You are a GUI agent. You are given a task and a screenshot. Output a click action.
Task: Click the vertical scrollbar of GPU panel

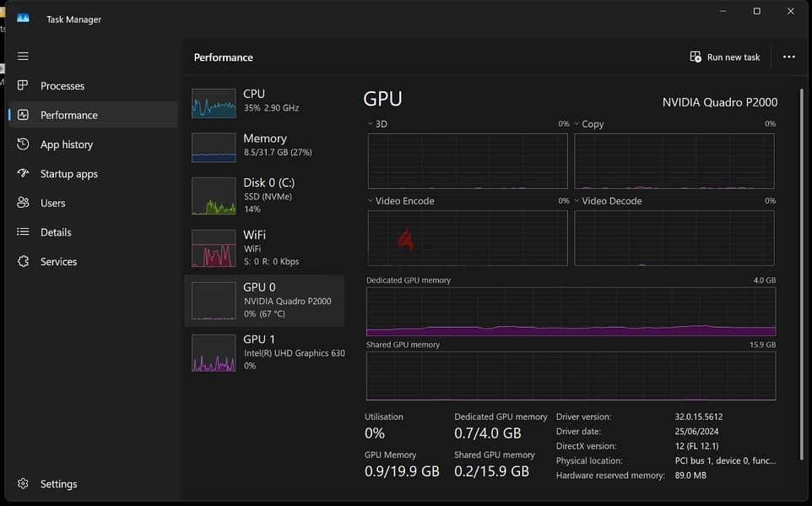[802, 275]
